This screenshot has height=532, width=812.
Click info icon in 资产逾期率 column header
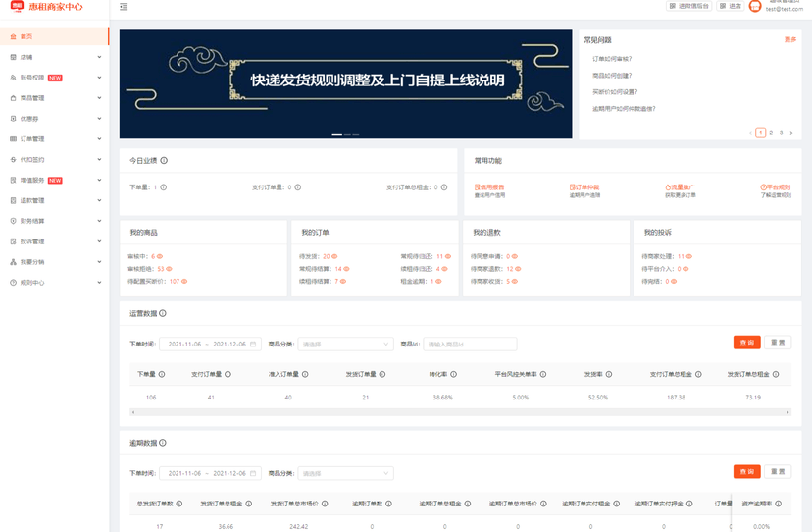779,504
